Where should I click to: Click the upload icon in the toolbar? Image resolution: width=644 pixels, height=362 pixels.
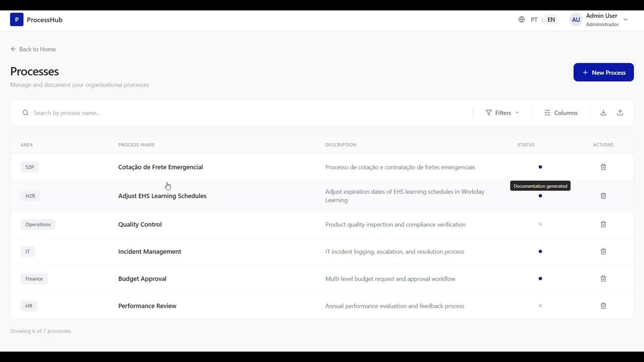(620, 113)
